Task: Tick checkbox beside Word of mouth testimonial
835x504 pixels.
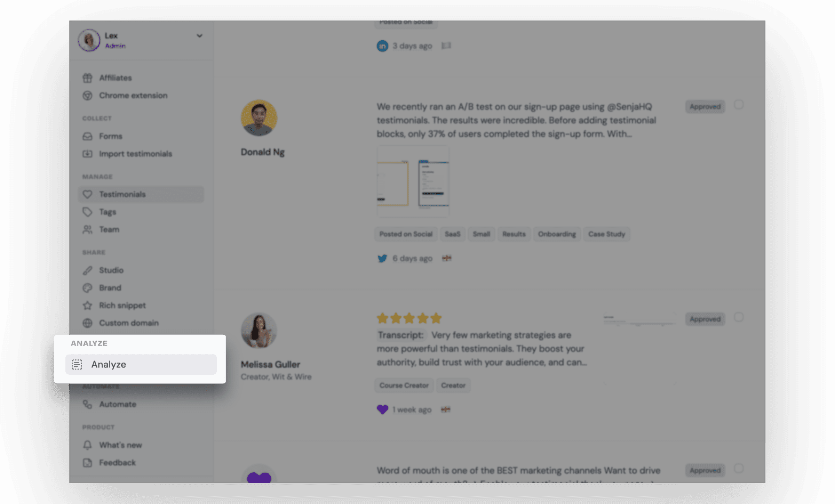Action: 739,469
